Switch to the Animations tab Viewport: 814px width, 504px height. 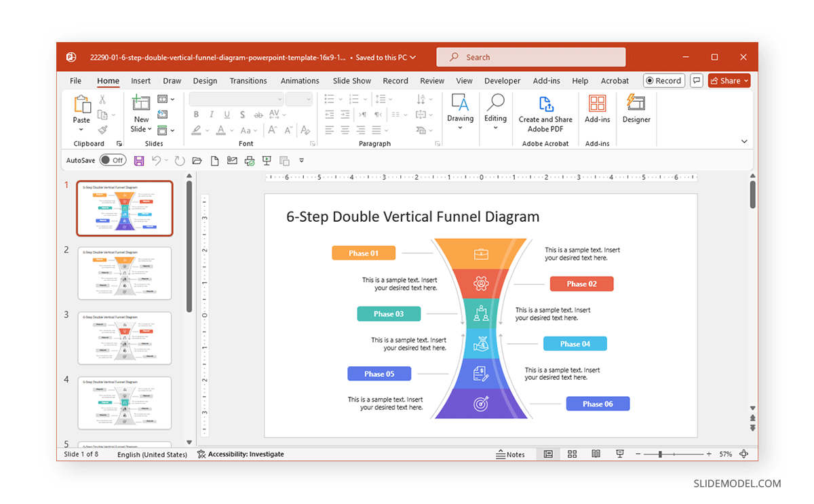(x=300, y=81)
